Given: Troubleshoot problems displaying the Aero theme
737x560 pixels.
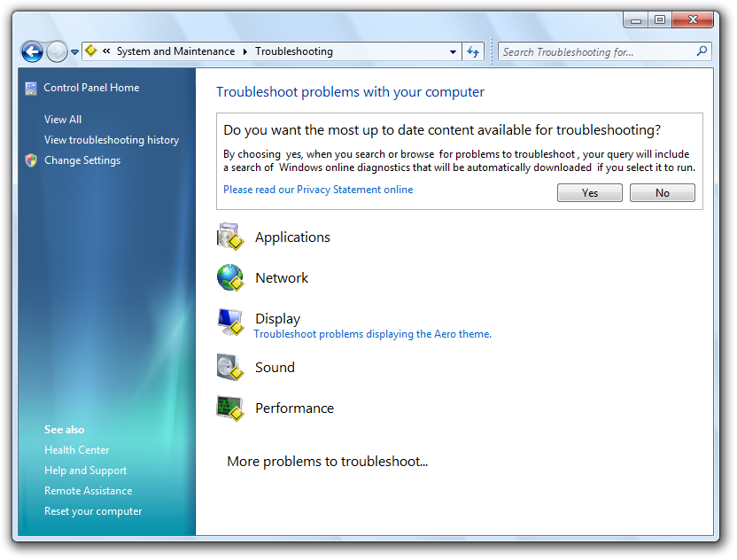Looking at the screenshot, I should [372, 334].
